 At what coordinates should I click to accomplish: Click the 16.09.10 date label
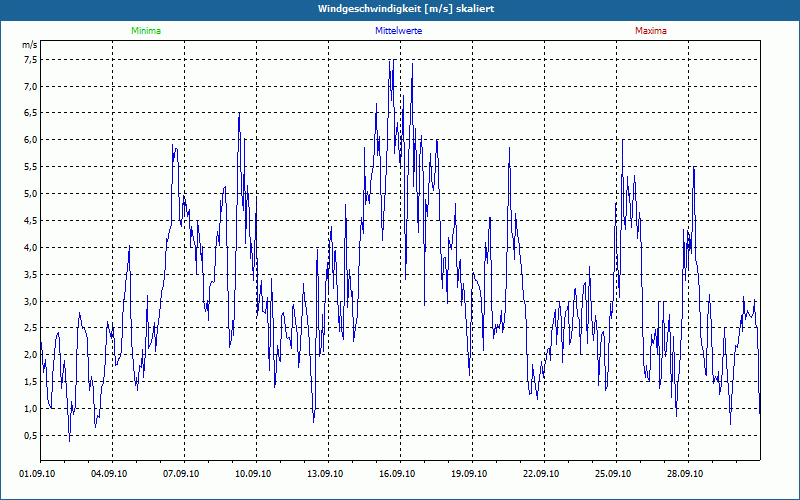coord(397,474)
